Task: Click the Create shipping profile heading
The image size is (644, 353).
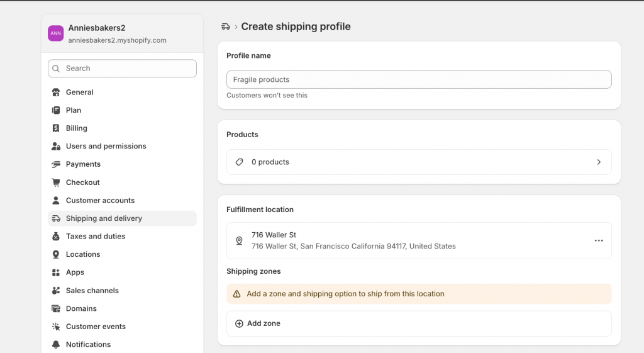Action: [x=296, y=26]
